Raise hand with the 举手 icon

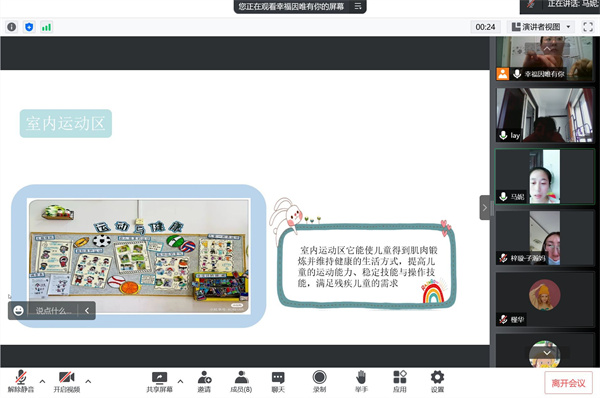361,382
